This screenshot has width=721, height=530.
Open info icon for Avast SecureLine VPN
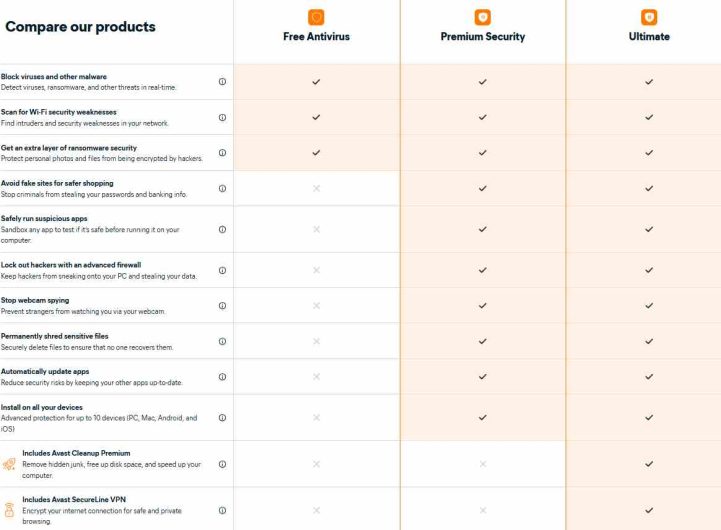(222, 510)
